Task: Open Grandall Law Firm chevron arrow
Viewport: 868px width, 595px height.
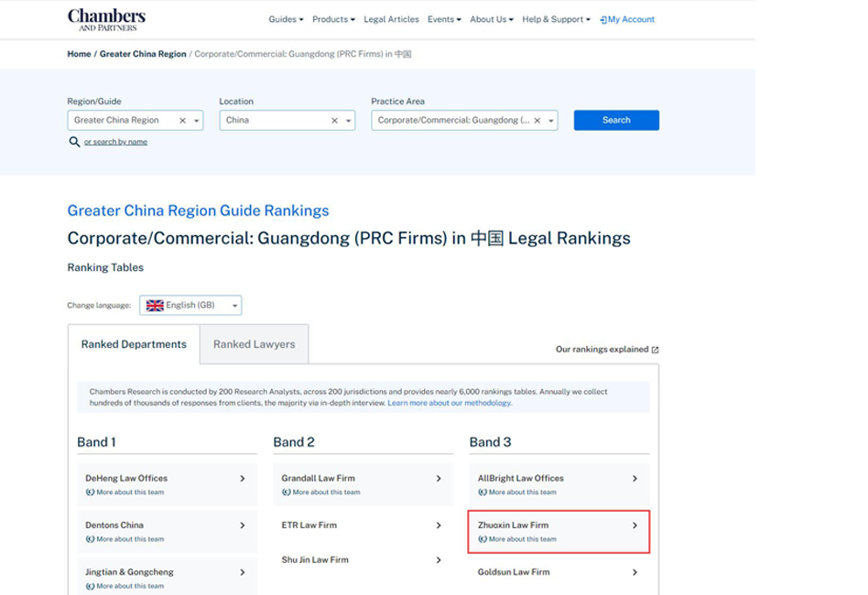Action: click(439, 478)
